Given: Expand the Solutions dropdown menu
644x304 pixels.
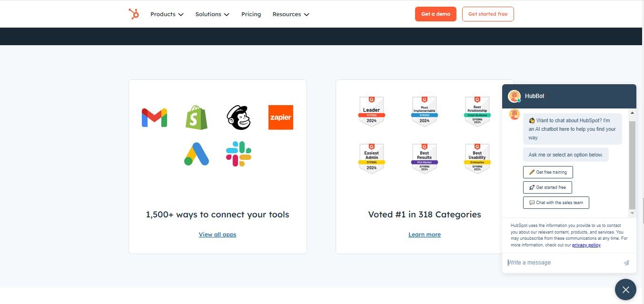Looking at the screenshot, I should pyautogui.click(x=212, y=14).
